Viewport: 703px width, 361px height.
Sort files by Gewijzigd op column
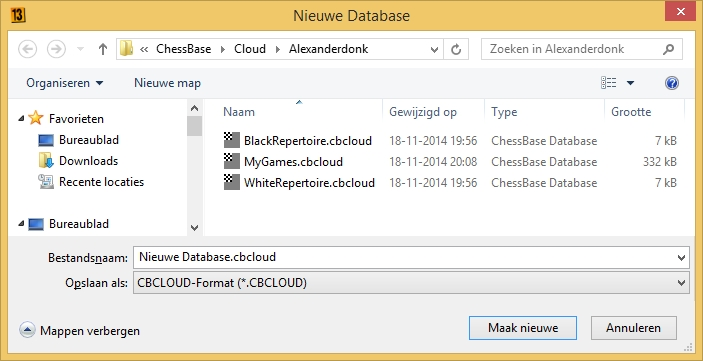[x=423, y=112]
